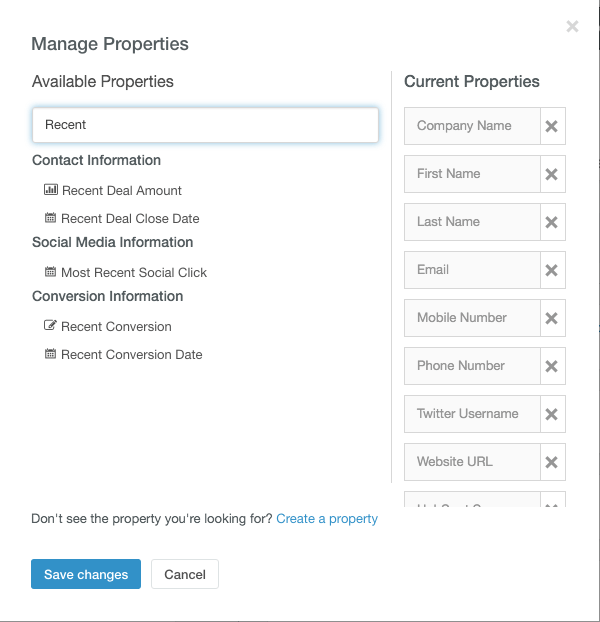600x622 pixels.
Task: Remove Twitter Username with its X icon
Action: pyautogui.click(x=552, y=414)
